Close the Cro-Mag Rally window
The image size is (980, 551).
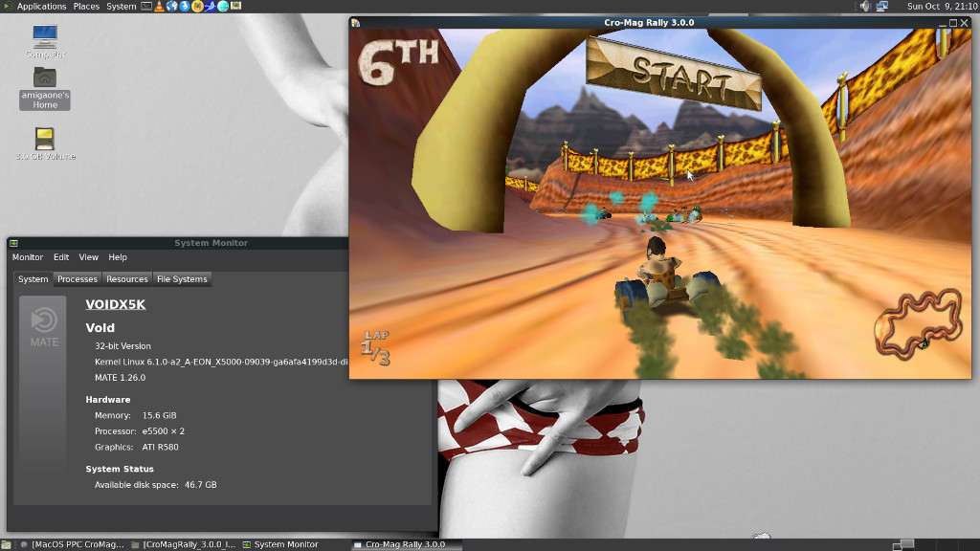click(965, 23)
